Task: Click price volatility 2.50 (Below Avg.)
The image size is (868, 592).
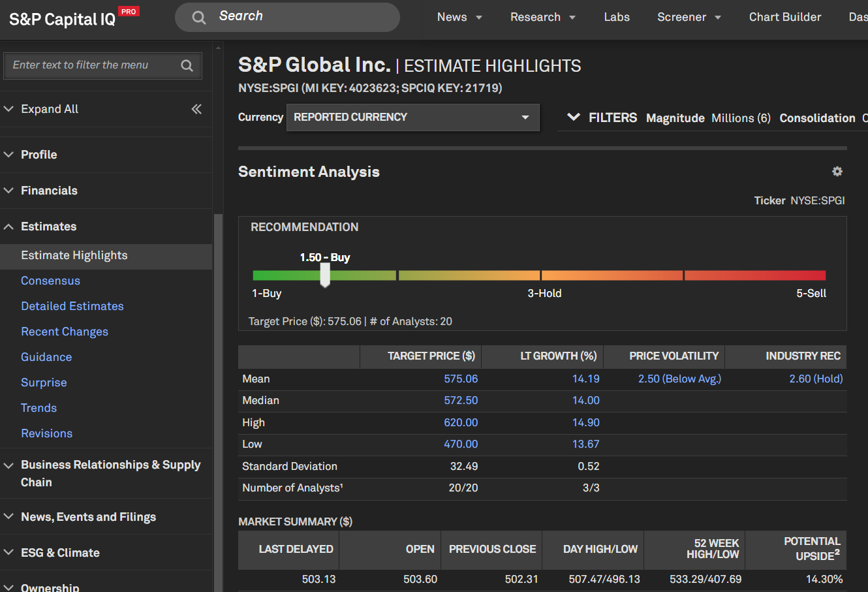Action: click(679, 379)
